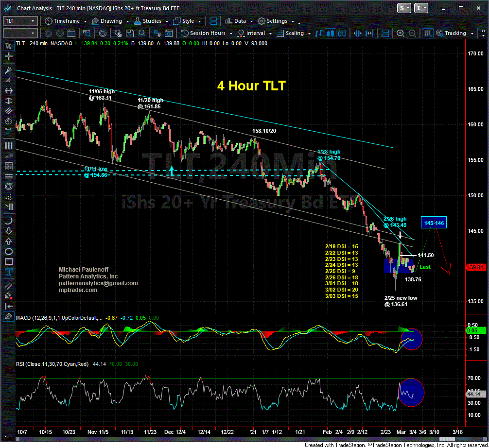Expand the Session Hours dropdown arrow
Screen dimensions: 489x448
[x=231, y=34]
